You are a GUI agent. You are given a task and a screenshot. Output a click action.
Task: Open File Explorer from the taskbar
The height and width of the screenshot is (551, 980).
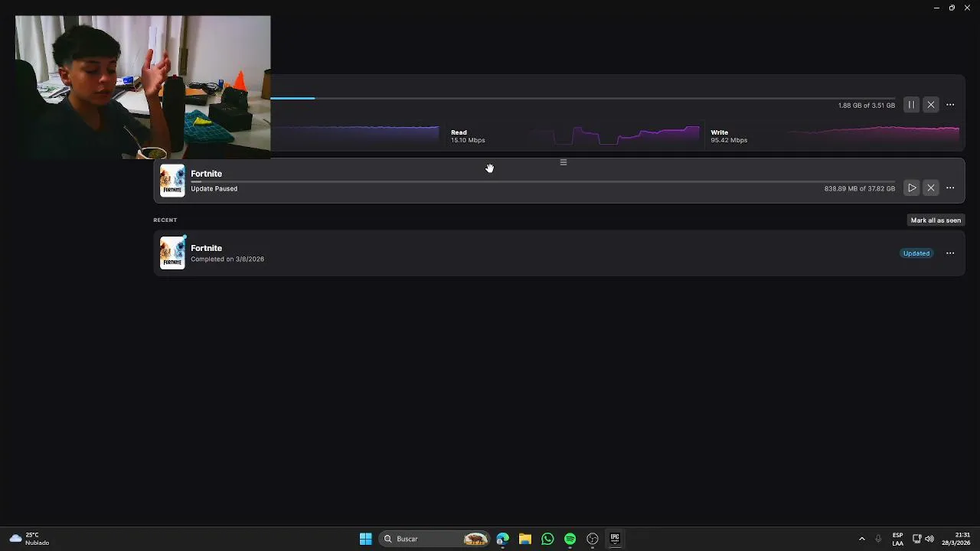click(525, 539)
